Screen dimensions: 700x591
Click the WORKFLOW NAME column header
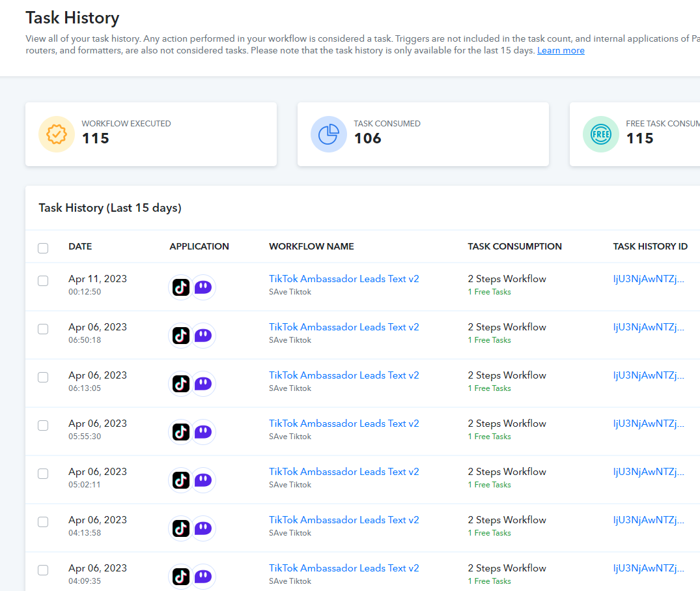[311, 246]
